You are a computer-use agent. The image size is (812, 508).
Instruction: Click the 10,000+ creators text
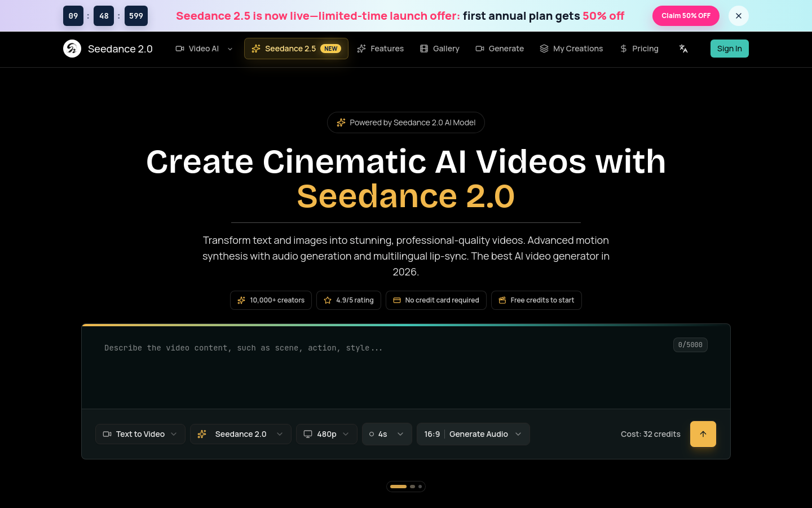pyautogui.click(x=277, y=300)
